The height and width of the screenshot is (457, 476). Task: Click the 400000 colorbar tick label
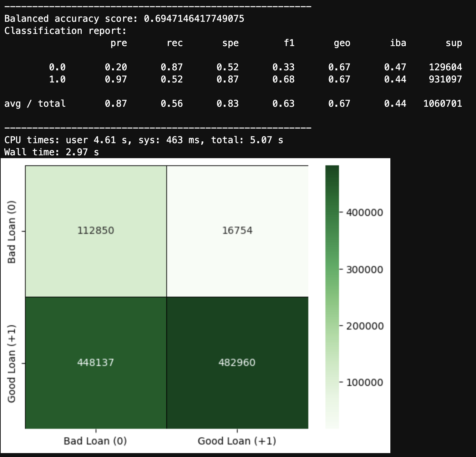tap(365, 213)
